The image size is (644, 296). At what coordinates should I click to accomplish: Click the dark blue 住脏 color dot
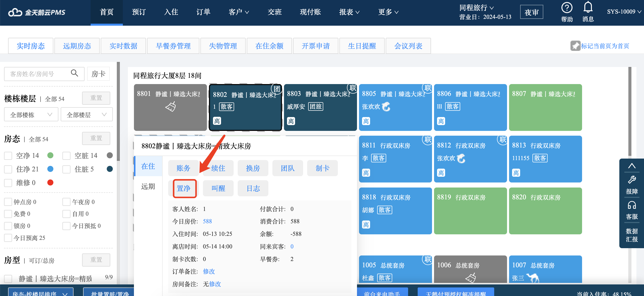(110, 169)
